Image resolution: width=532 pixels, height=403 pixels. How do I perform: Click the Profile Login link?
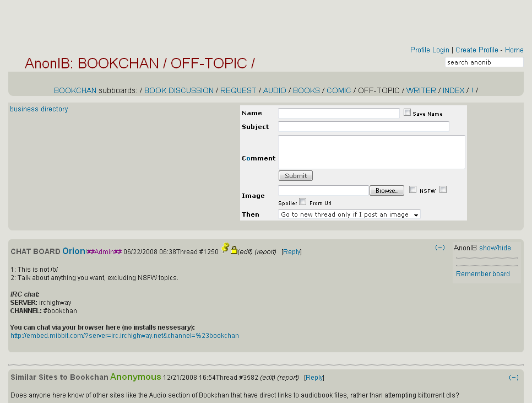click(x=430, y=50)
